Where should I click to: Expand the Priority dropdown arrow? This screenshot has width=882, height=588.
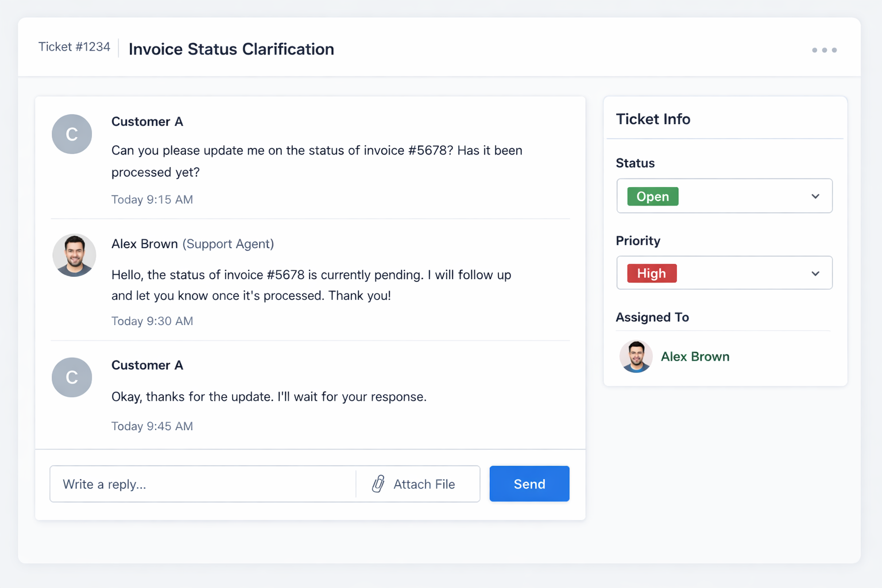(815, 273)
